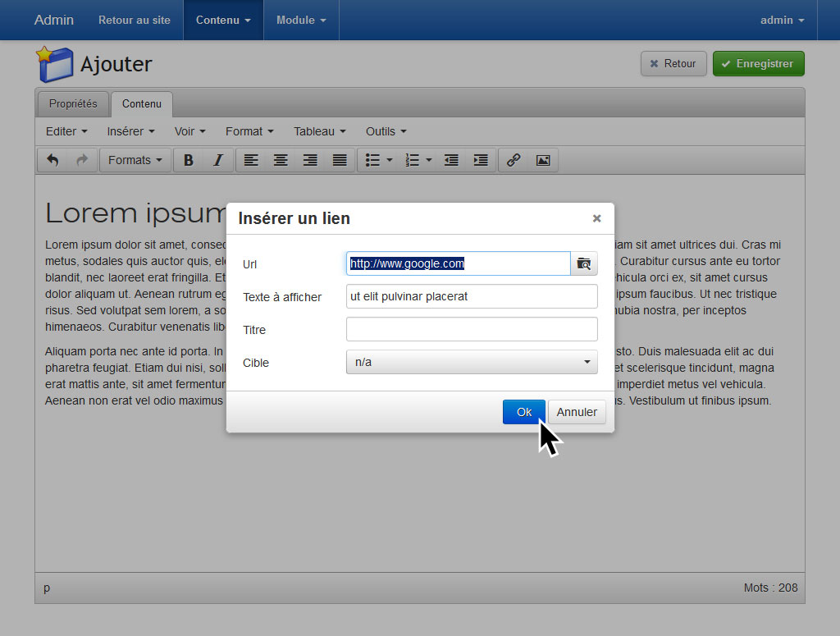
Task: Close the Insérer un lien dialog
Action: (x=596, y=218)
